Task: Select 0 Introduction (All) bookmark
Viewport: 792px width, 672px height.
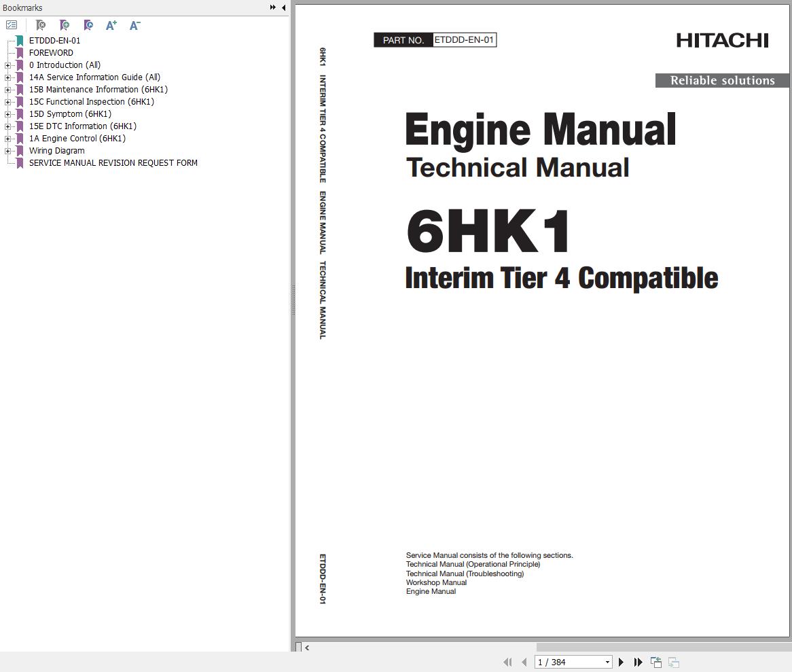Action: point(65,65)
